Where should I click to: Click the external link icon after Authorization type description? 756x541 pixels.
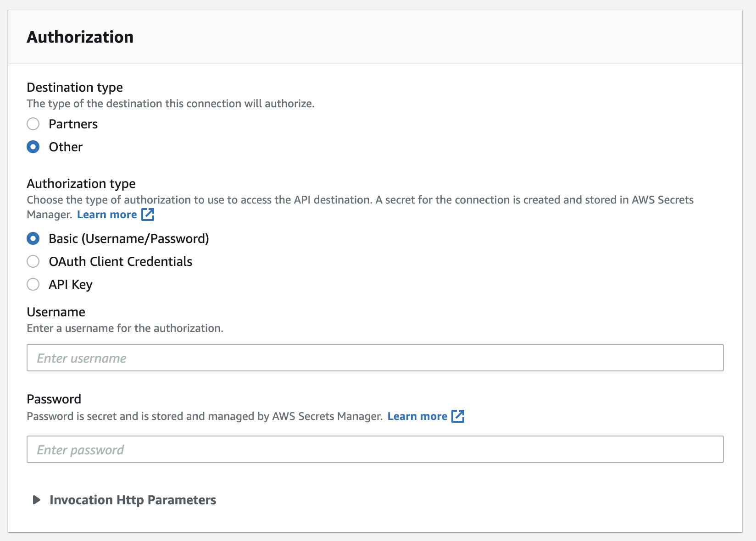[x=148, y=215]
